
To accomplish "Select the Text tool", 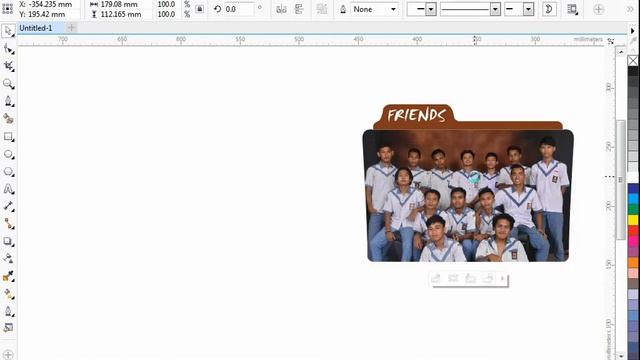I will (x=8, y=189).
